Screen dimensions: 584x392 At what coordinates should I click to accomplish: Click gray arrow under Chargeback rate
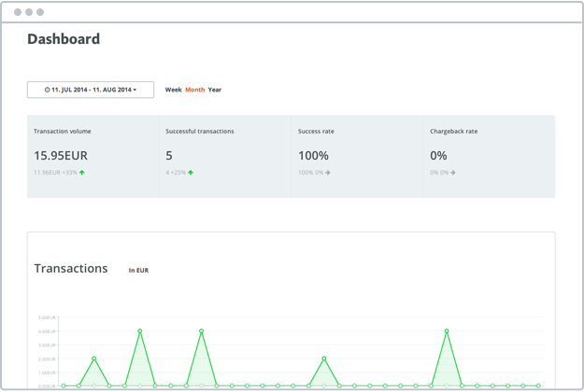pos(453,173)
